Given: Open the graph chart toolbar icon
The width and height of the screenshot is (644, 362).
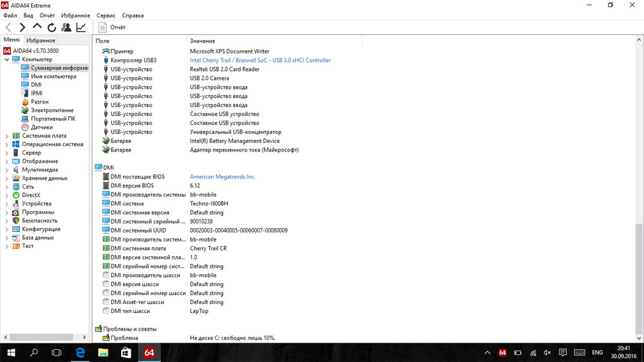Looking at the screenshot, I should [81, 28].
